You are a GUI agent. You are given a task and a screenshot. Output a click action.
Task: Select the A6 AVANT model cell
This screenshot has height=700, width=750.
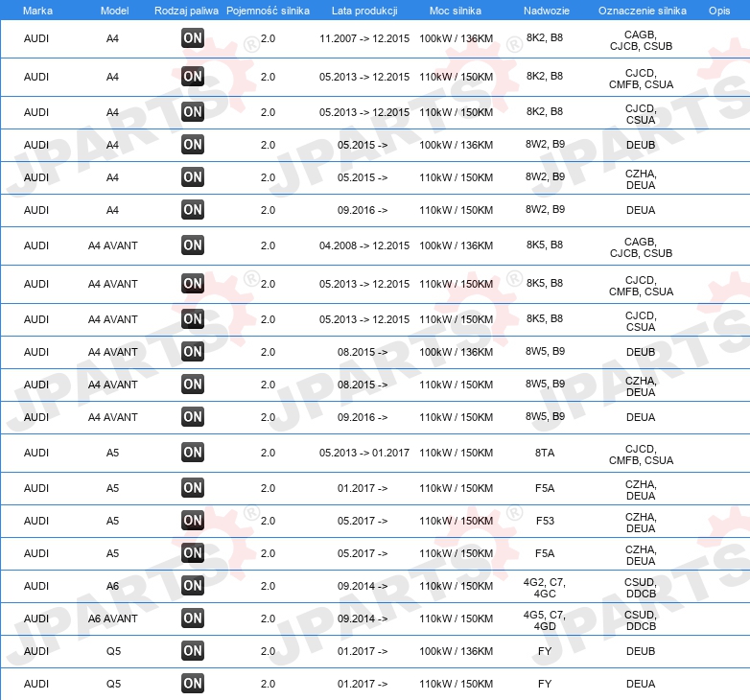(113, 618)
